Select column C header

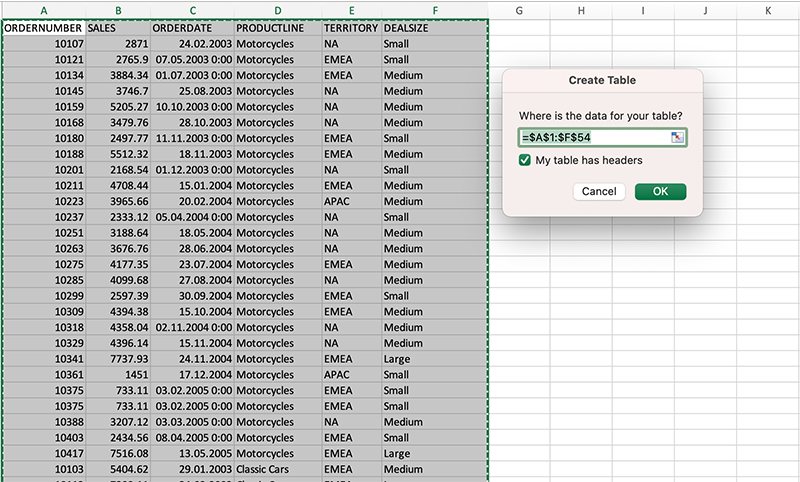tap(192, 10)
